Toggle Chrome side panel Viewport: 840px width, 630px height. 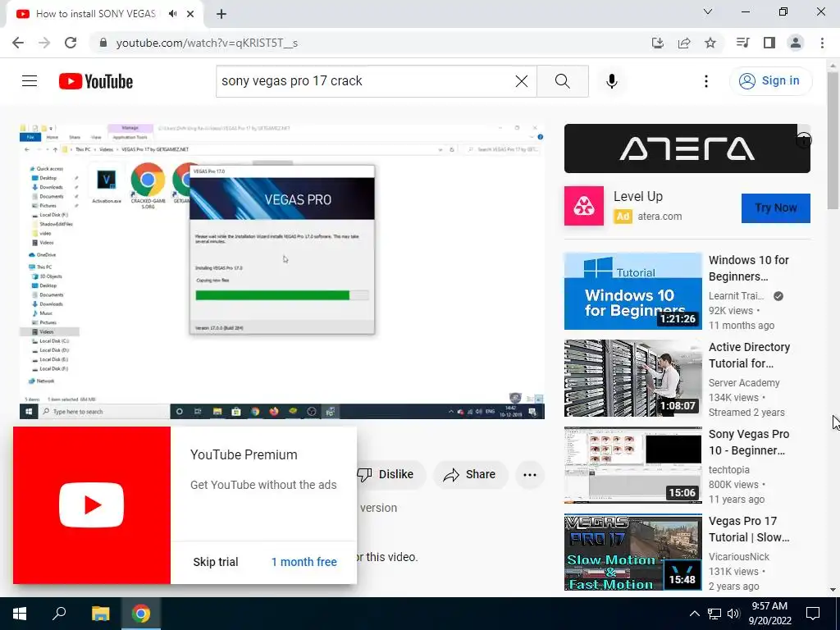pyautogui.click(x=769, y=43)
